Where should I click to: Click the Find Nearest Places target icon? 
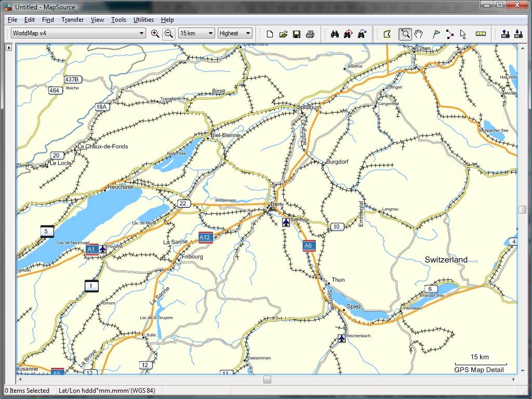pos(348,34)
